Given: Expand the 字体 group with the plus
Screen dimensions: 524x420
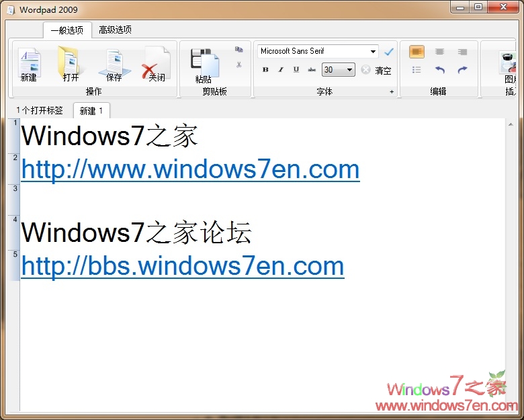Looking at the screenshot, I should click(x=392, y=91).
